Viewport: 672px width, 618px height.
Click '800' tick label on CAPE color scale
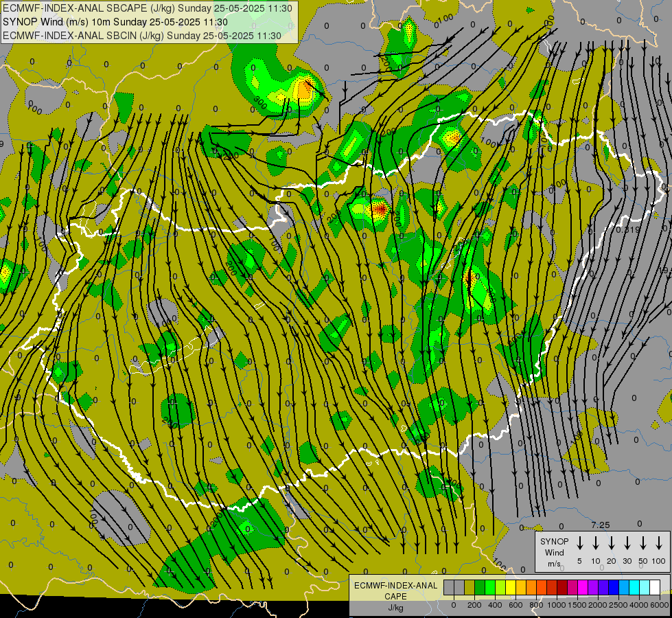[536, 605]
